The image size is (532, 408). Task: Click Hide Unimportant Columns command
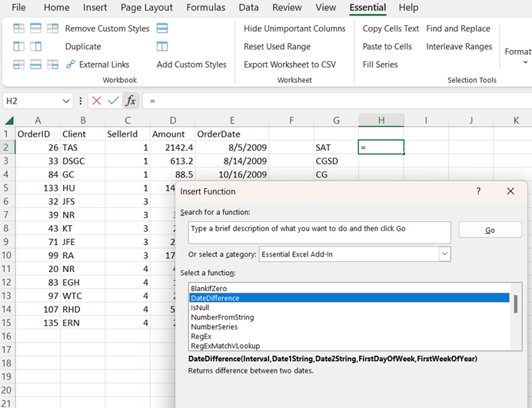[x=294, y=28]
